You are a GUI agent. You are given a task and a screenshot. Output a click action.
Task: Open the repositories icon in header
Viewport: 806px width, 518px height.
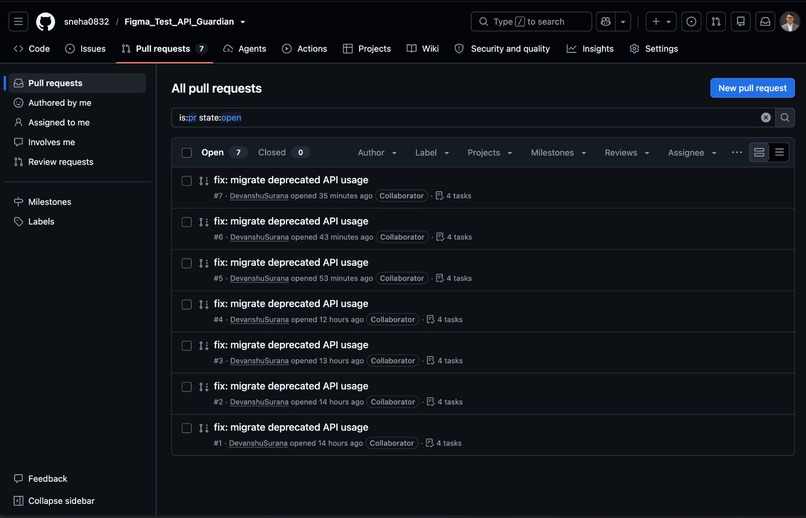click(x=740, y=22)
